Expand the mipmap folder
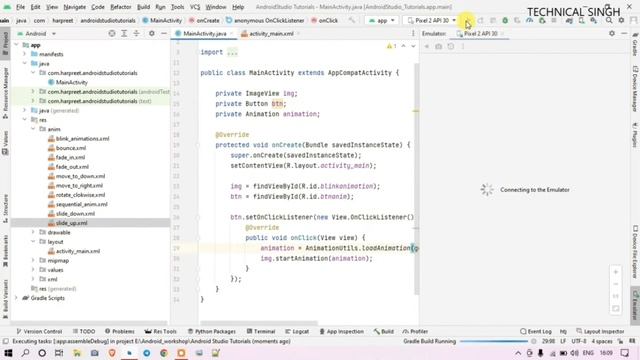640x360 pixels. pos(33,260)
